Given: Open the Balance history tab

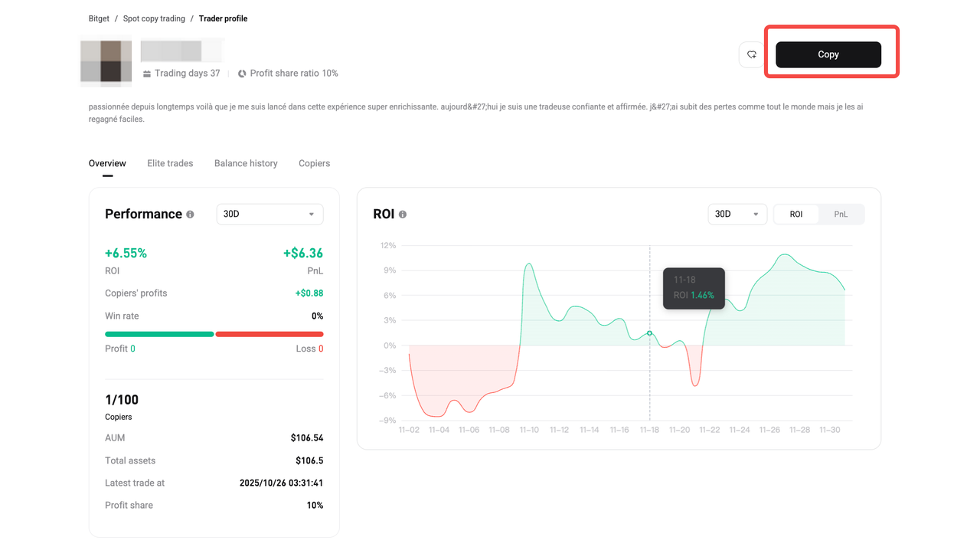Looking at the screenshot, I should pyautogui.click(x=245, y=163).
